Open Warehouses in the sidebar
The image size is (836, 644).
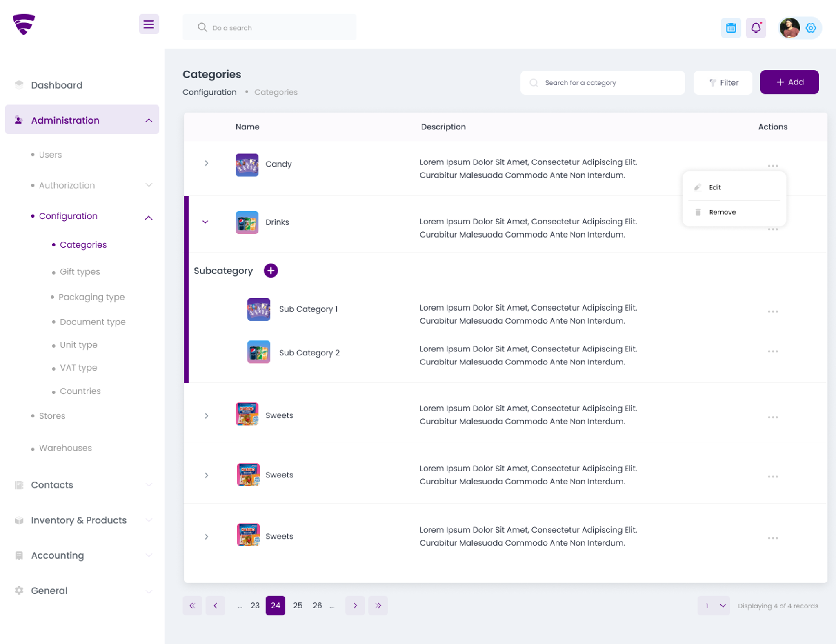click(65, 448)
